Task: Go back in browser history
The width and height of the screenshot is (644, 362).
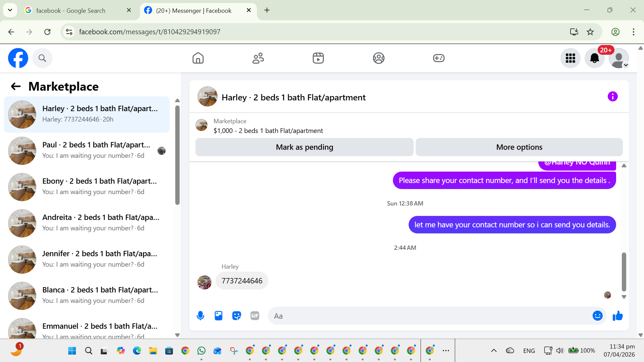Action: 11,32
